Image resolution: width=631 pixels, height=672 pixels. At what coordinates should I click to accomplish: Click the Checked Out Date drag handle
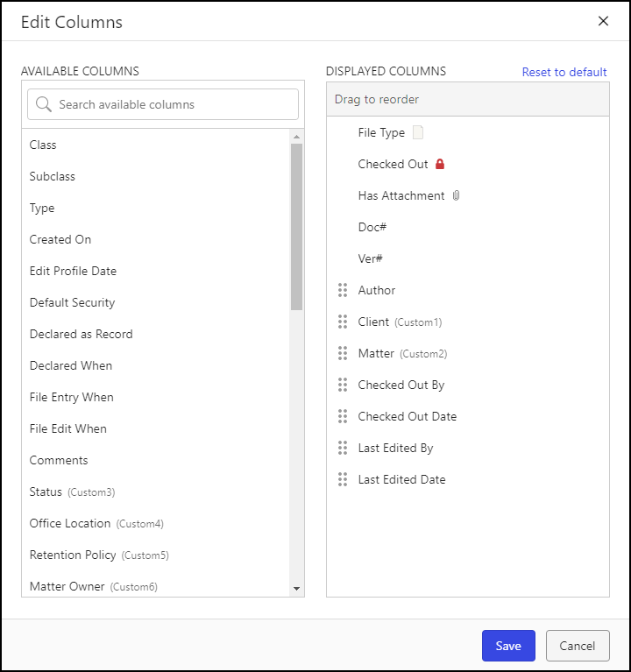point(343,416)
